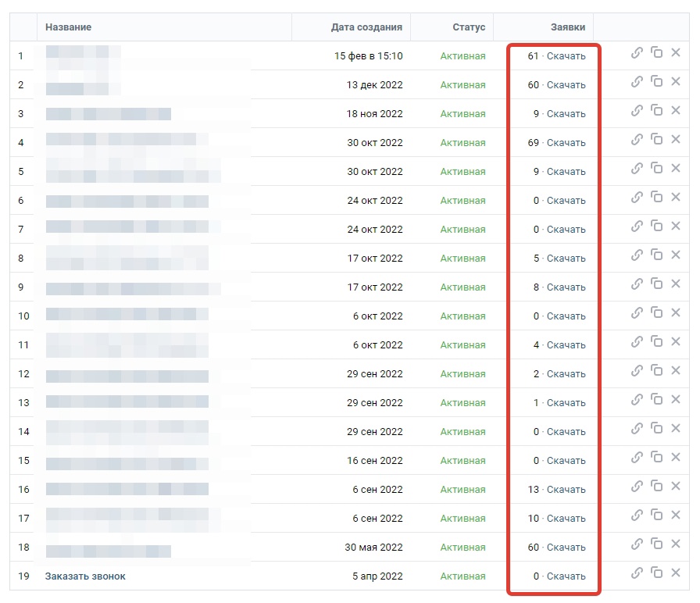The height and width of the screenshot is (603, 700).
Task: Click the link icon in row 2
Action: tap(637, 82)
